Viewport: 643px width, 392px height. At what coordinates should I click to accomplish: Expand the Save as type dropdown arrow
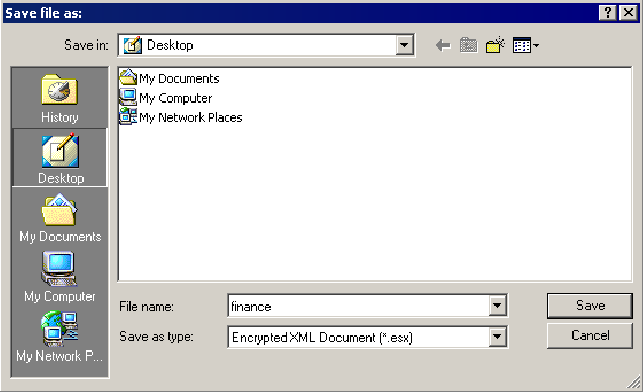click(x=497, y=337)
